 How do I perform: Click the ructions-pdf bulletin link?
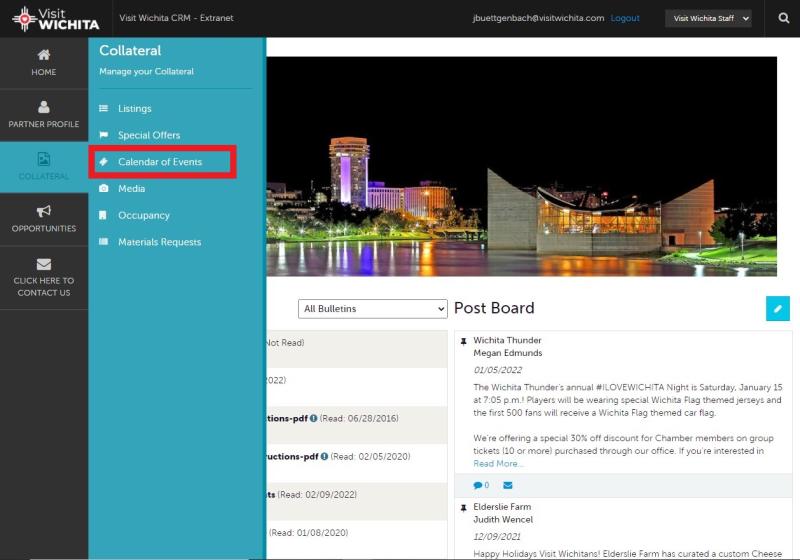293,456
